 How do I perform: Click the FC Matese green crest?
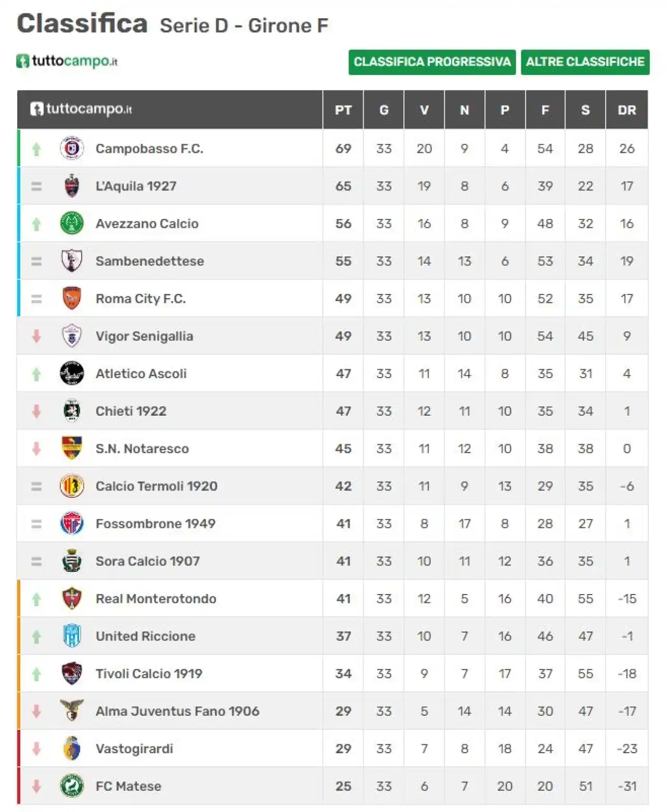tap(72, 785)
